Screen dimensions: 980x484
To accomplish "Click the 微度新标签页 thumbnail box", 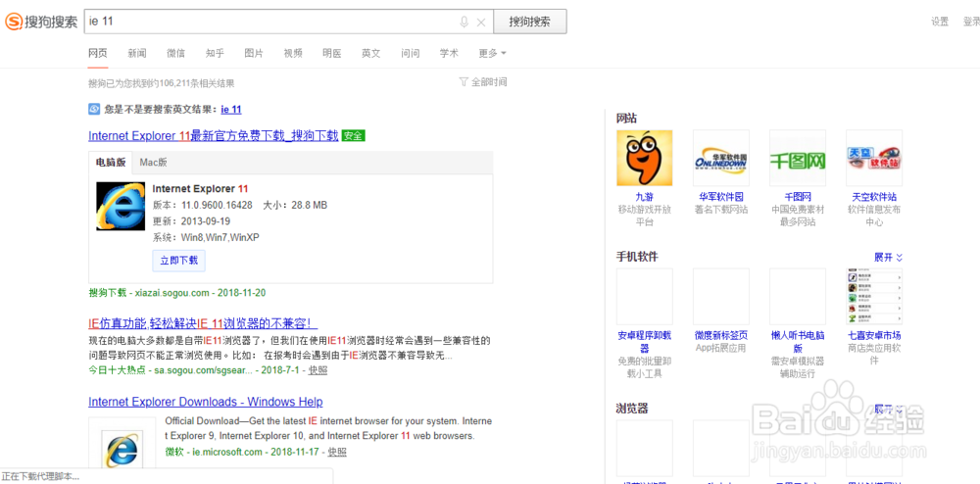I will click(x=721, y=296).
